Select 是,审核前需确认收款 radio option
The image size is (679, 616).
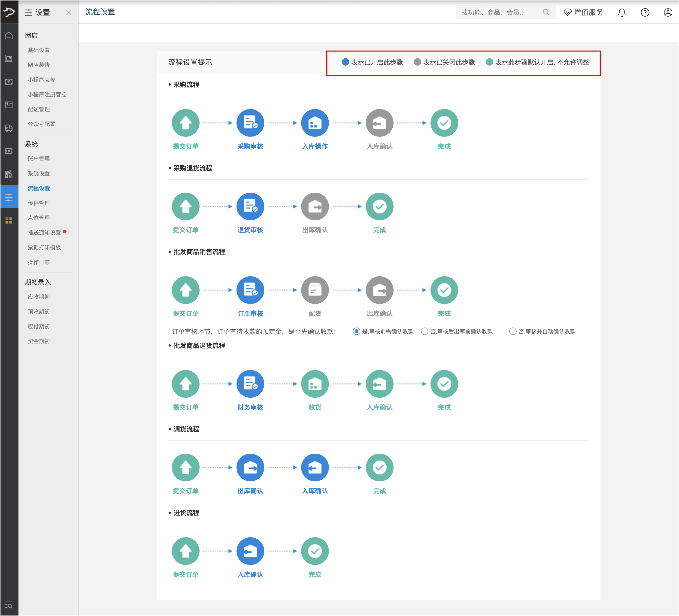[x=356, y=331]
